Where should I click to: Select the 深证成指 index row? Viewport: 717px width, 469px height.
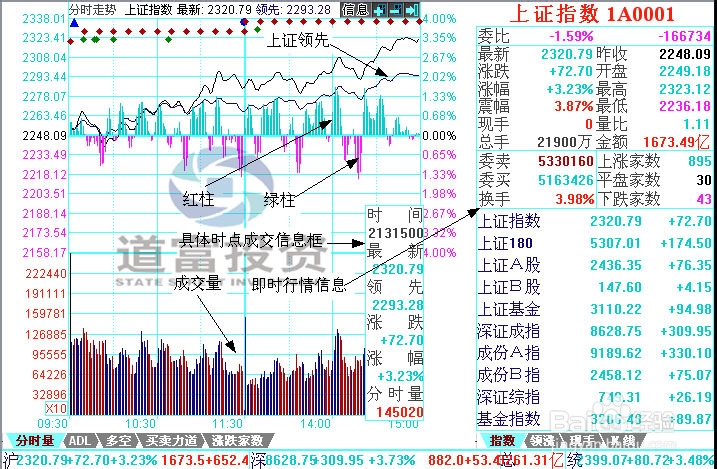click(594, 331)
